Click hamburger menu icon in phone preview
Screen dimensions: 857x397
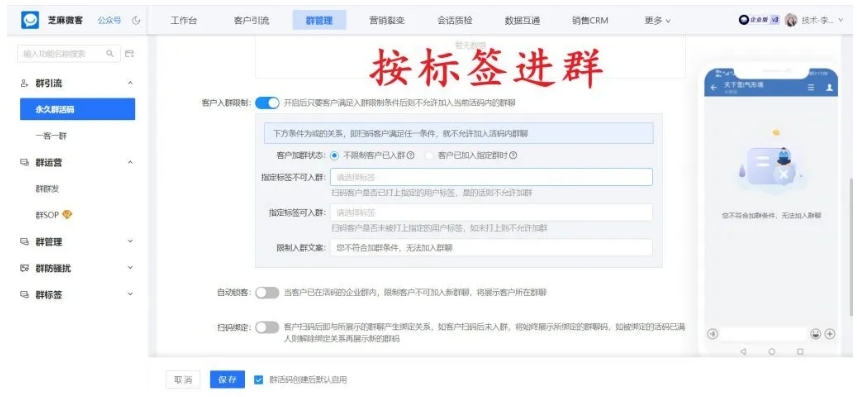click(x=811, y=87)
